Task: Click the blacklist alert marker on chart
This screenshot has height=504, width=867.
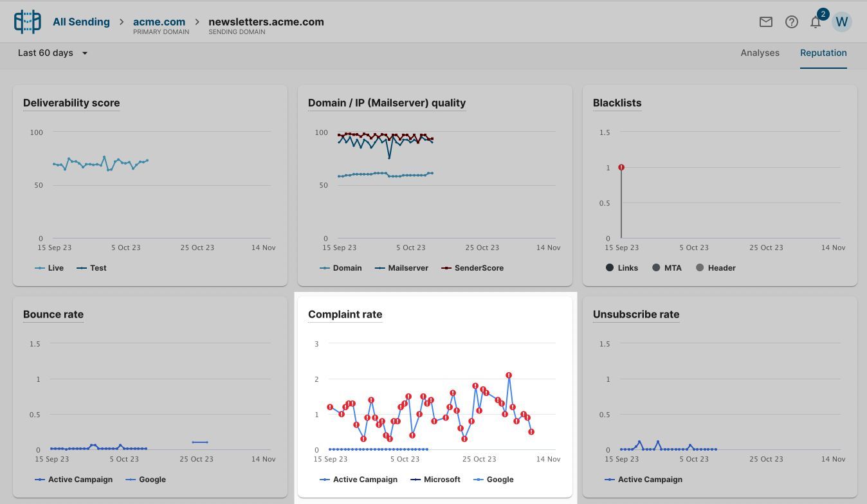Action: tap(621, 167)
